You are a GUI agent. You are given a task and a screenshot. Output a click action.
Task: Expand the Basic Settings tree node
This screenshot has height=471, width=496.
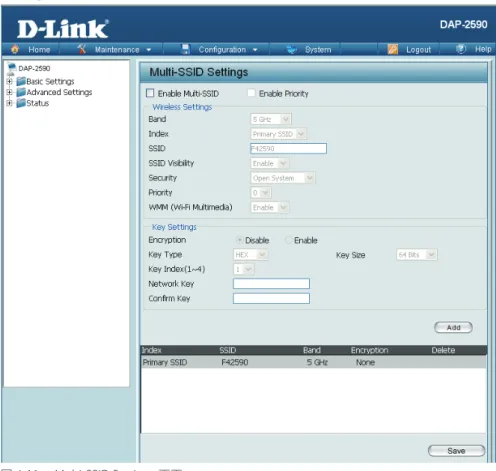coord(10,81)
